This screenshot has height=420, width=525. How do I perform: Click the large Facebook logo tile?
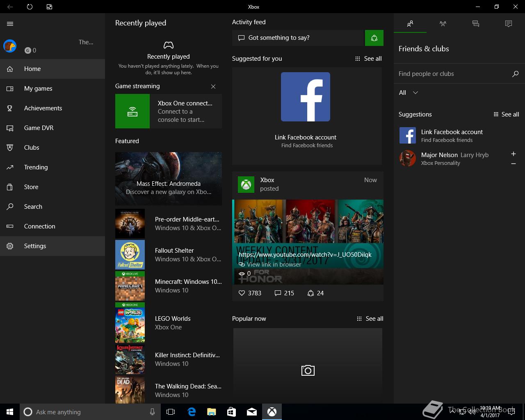tap(306, 97)
